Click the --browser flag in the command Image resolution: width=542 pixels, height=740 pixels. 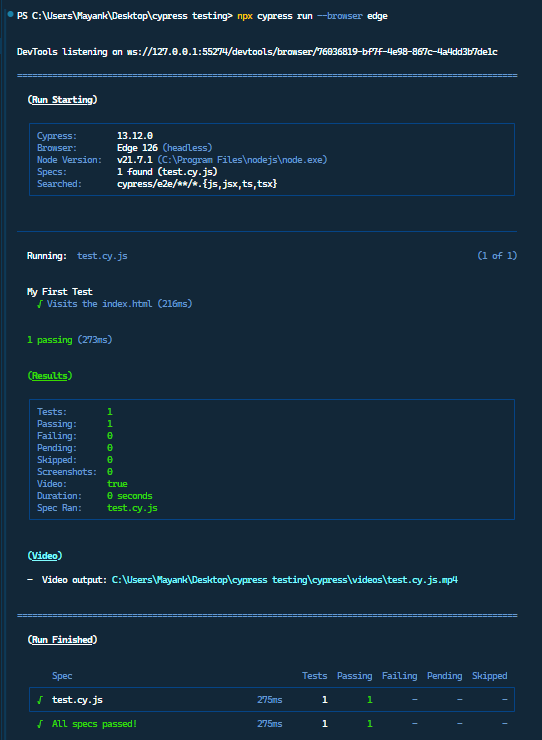point(339,16)
